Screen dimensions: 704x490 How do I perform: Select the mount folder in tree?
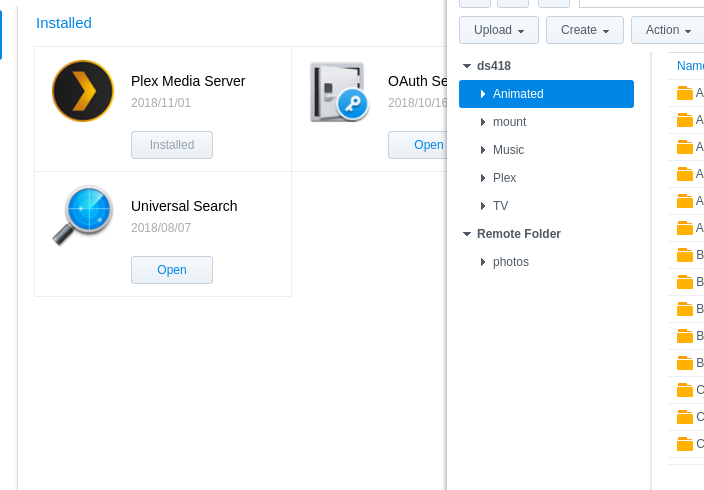coord(509,122)
